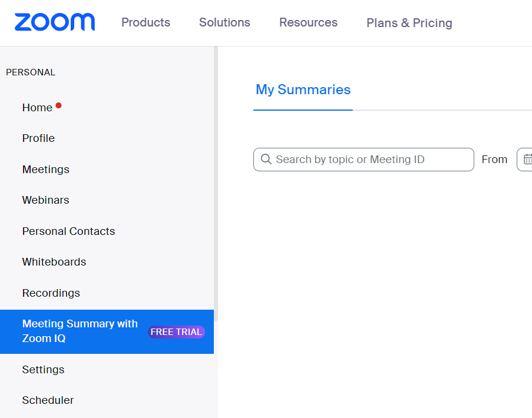
Task: Open the Whiteboards section
Action: click(x=54, y=261)
